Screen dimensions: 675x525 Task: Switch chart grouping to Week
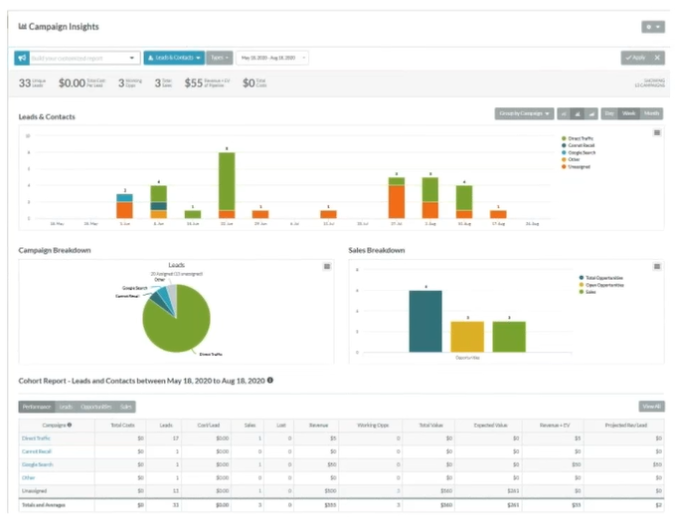click(x=629, y=114)
